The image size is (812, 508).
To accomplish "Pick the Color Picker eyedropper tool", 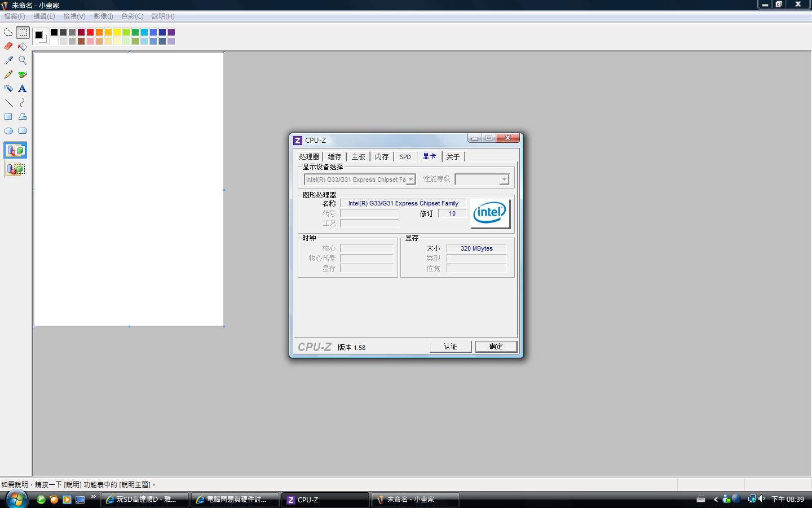I will coord(8,60).
